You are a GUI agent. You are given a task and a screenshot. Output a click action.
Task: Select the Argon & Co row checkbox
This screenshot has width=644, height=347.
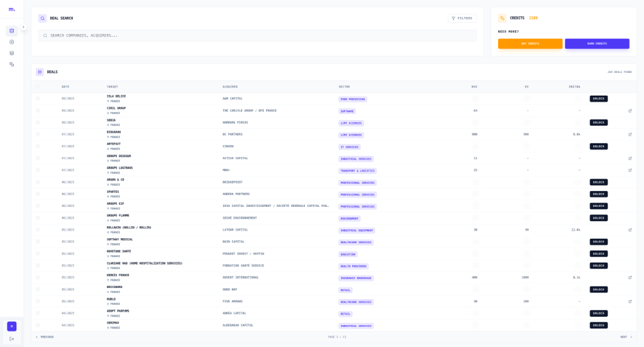click(38, 182)
